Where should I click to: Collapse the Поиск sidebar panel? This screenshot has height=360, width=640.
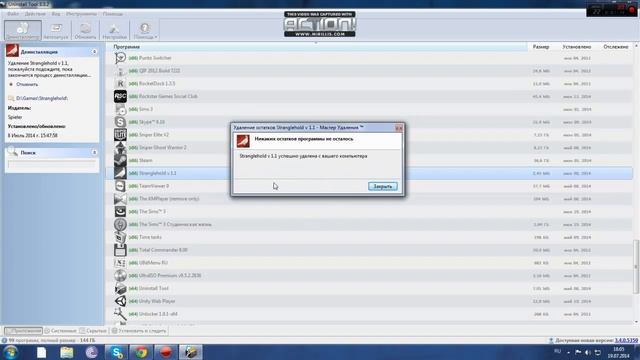point(94,152)
